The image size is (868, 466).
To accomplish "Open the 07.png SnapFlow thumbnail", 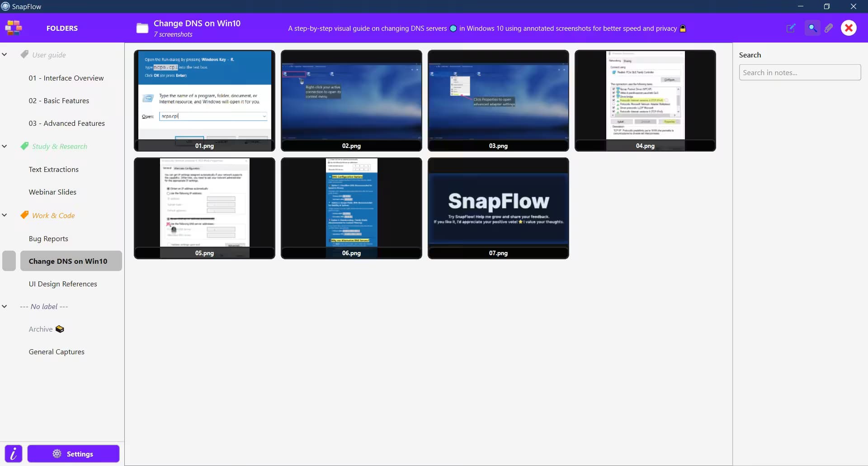I will coord(498,208).
